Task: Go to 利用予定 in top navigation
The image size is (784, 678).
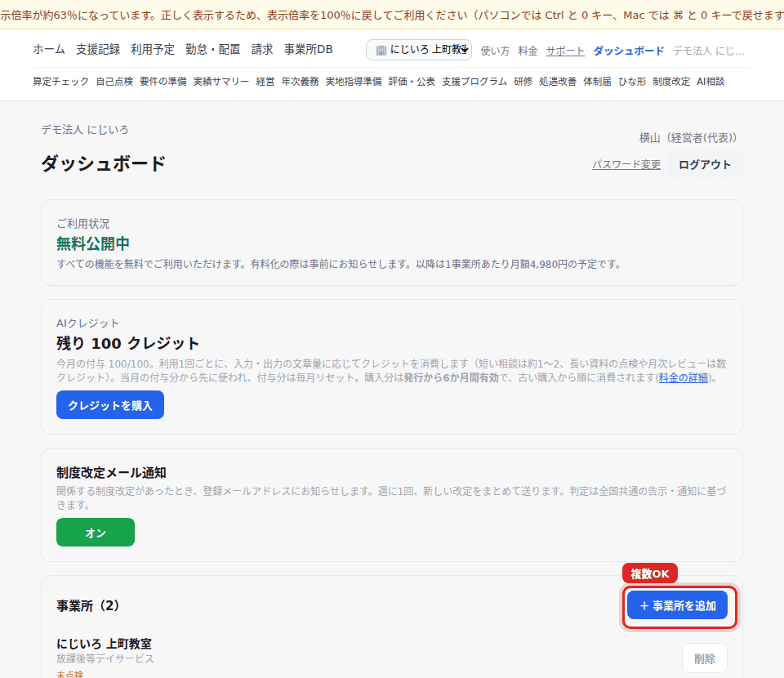Action: [153, 50]
